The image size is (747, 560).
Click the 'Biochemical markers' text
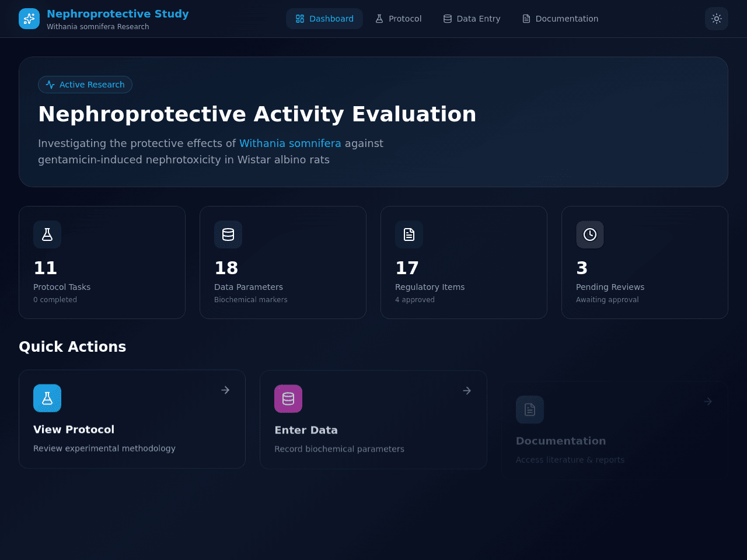click(x=251, y=300)
